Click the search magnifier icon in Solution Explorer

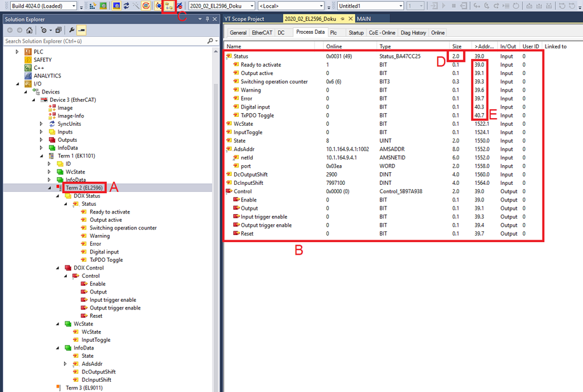[210, 41]
